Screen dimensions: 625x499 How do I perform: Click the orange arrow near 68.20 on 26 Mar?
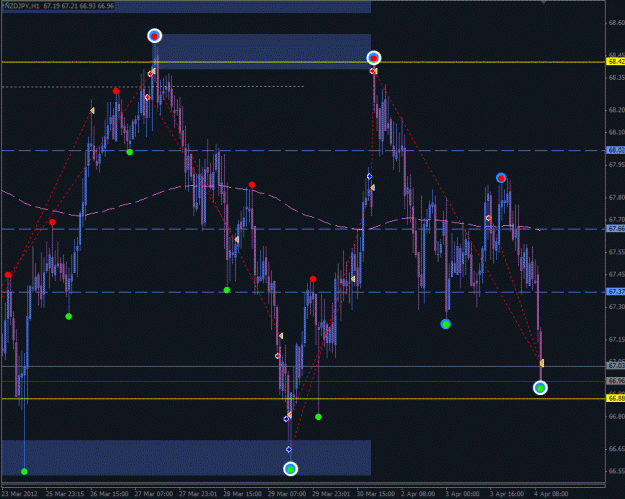coord(92,110)
